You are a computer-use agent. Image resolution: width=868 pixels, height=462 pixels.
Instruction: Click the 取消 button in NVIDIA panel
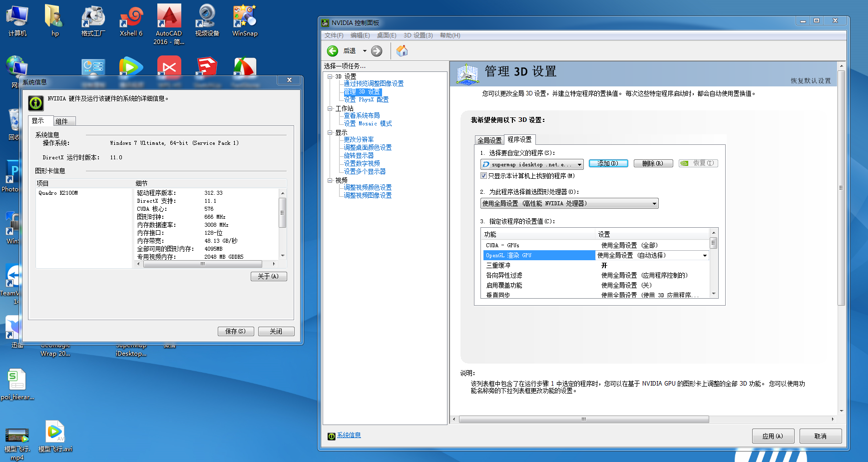click(821, 436)
